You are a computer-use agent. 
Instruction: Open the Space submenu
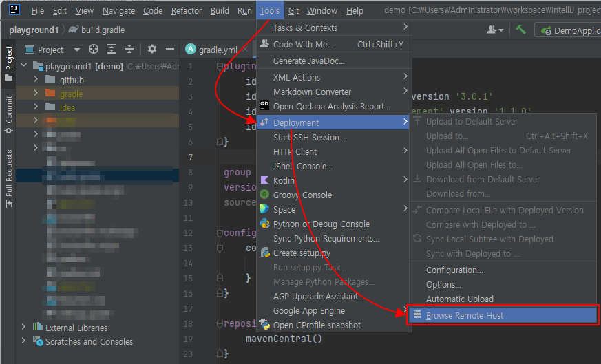tap(334, 210)
